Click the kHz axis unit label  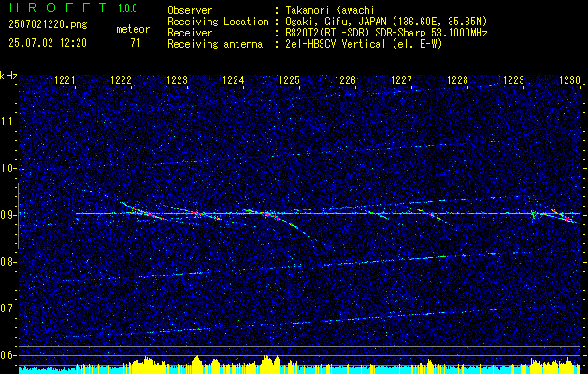tap(8, 76)
